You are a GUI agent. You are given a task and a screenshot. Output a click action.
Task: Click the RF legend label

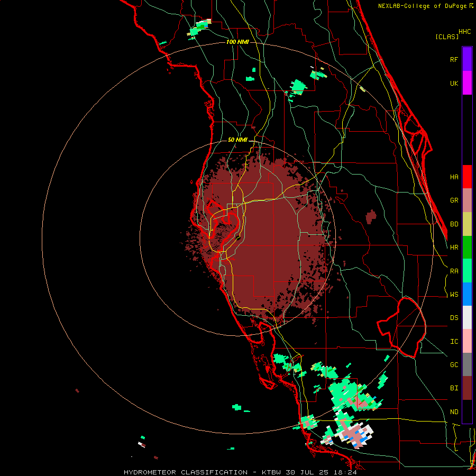point(454,59)
